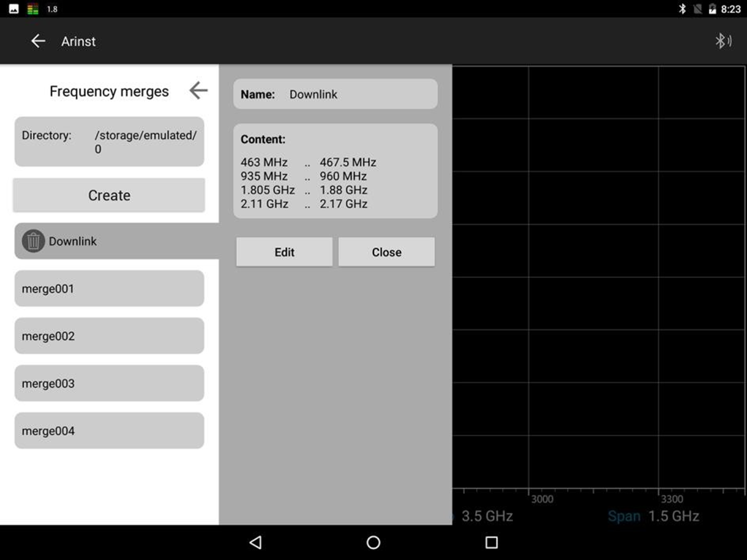Choose merge002 in the merges list
This screenshot has width=747, height=560.
(109, 336)
